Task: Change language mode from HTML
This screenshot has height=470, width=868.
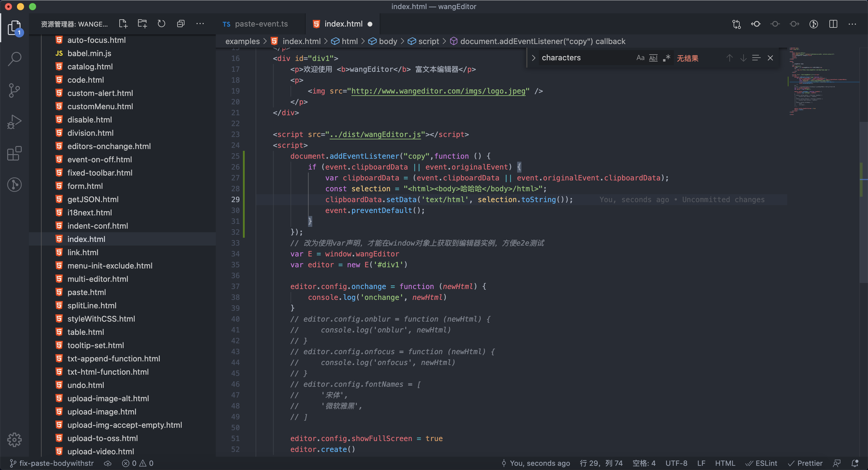Action: (x=725, y=463)
